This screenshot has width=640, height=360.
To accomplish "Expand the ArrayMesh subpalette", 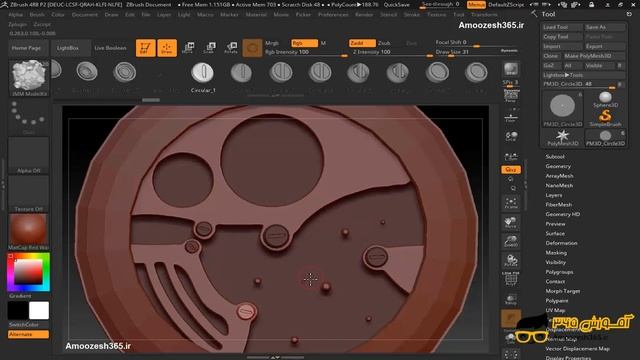I will 559,176.
